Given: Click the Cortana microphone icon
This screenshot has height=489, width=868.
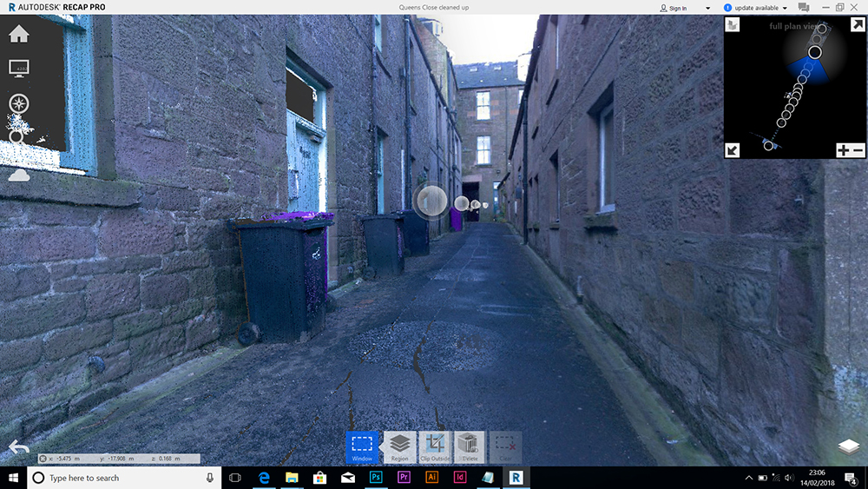Looking at the screenshot, I should click(x=210, y=478).
